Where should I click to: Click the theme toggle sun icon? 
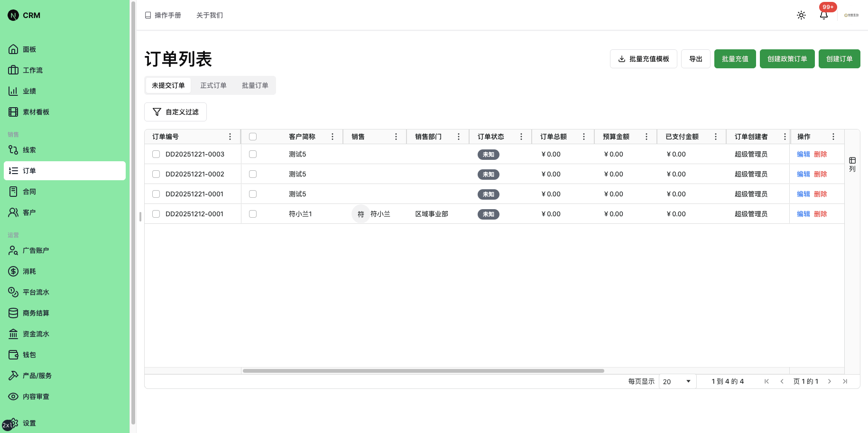point(801,15)
